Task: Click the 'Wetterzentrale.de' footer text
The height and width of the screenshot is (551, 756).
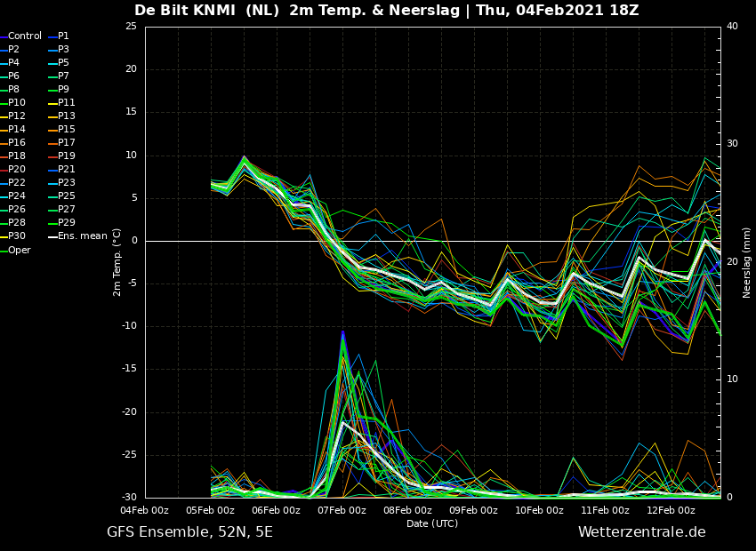Action: point(642,532)
